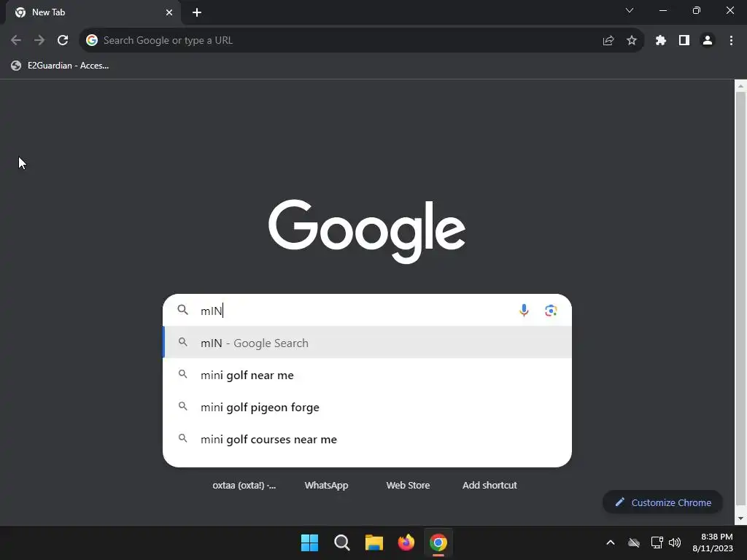Screen dimensions: 747x560
Task: Choose the "mini golf pigeon forge" suggestion
Action: tap(367, 407)
